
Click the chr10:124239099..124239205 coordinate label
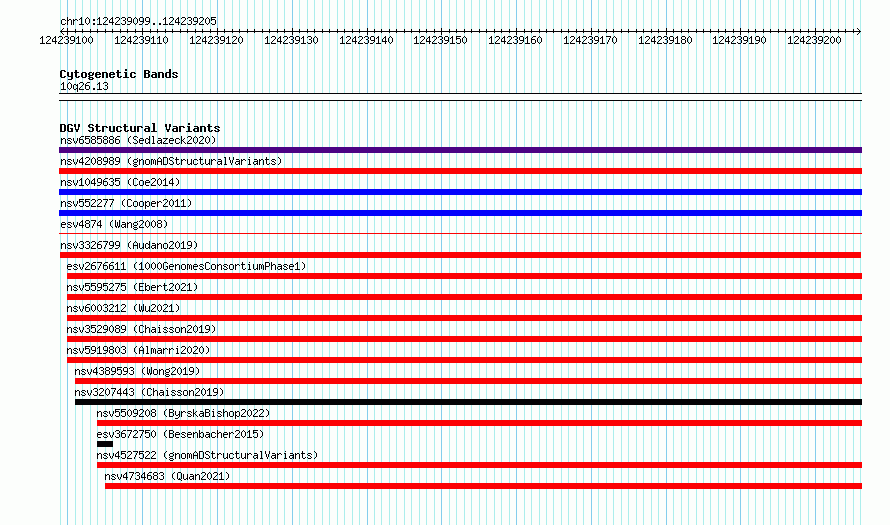pyautogui.click(x=138, y=21)
